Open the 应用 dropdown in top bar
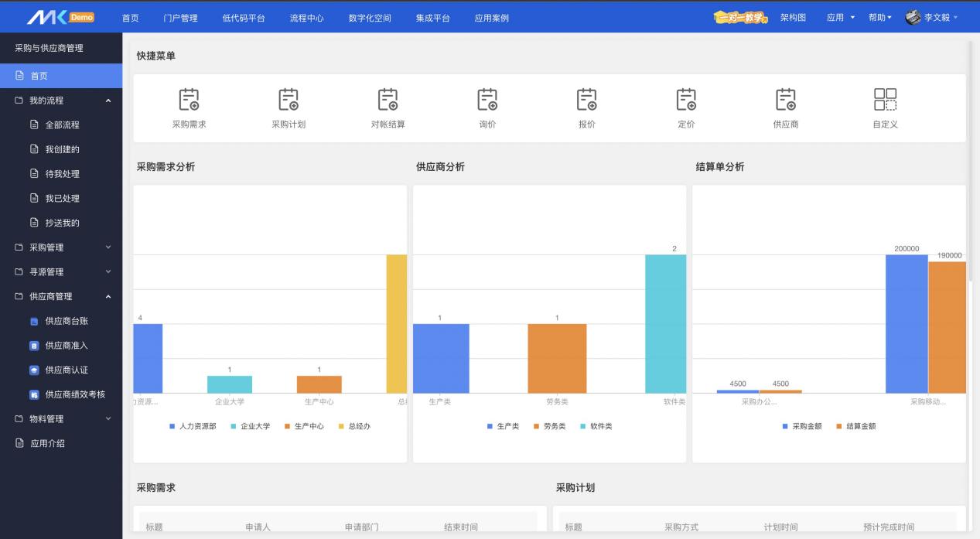This screenshot has height=539, width=980. 840,18
